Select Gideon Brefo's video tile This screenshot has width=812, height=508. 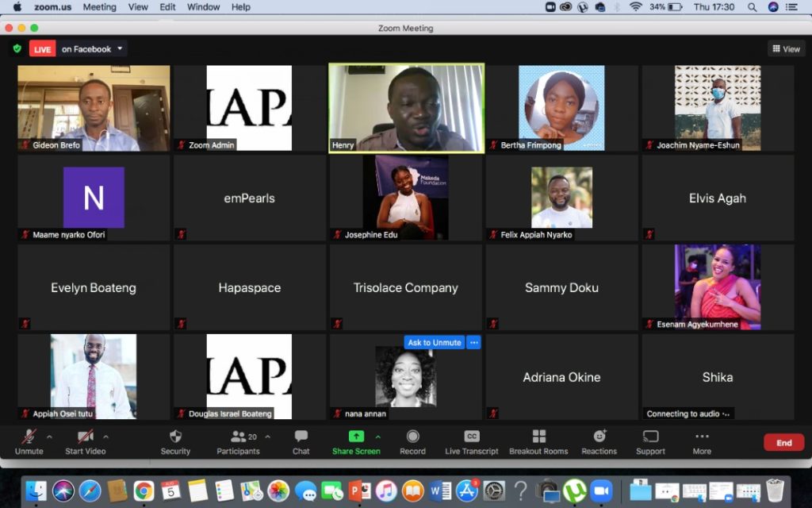pos(94,108)
